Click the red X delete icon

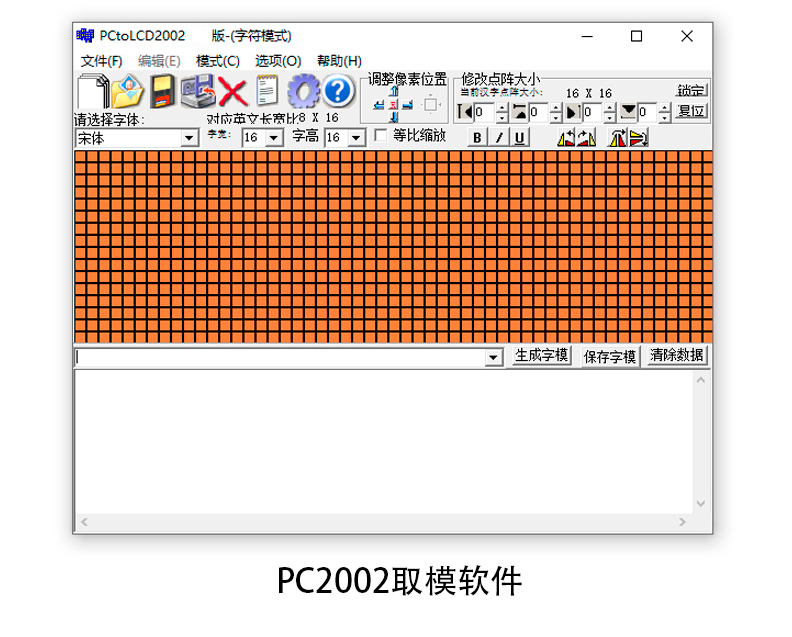click(232, 92)
